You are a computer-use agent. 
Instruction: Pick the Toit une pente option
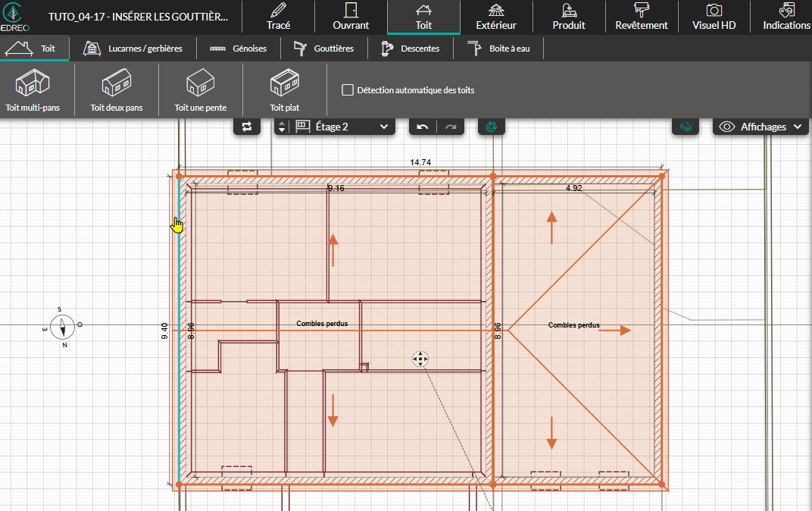click(201, 90)
